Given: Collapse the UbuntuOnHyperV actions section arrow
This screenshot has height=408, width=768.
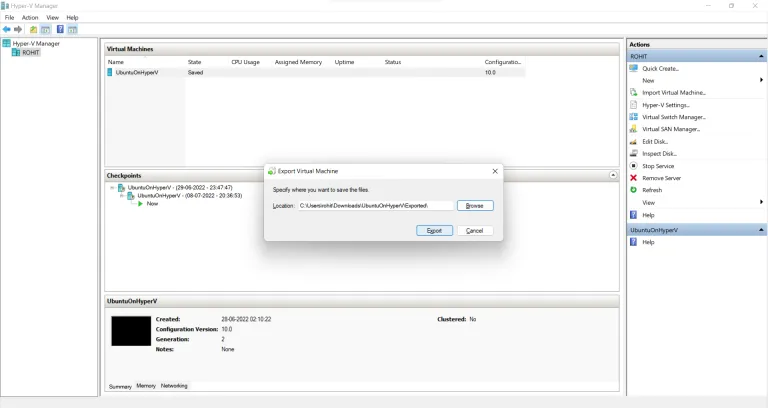Looking at the screenshot, I should pyautogui.click(x=761, y=230).
